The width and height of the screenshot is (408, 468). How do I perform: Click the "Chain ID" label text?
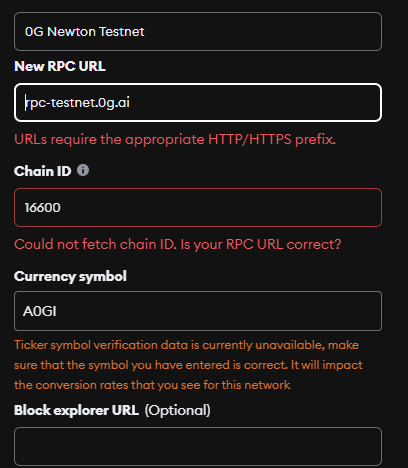(x=42, y=171)
